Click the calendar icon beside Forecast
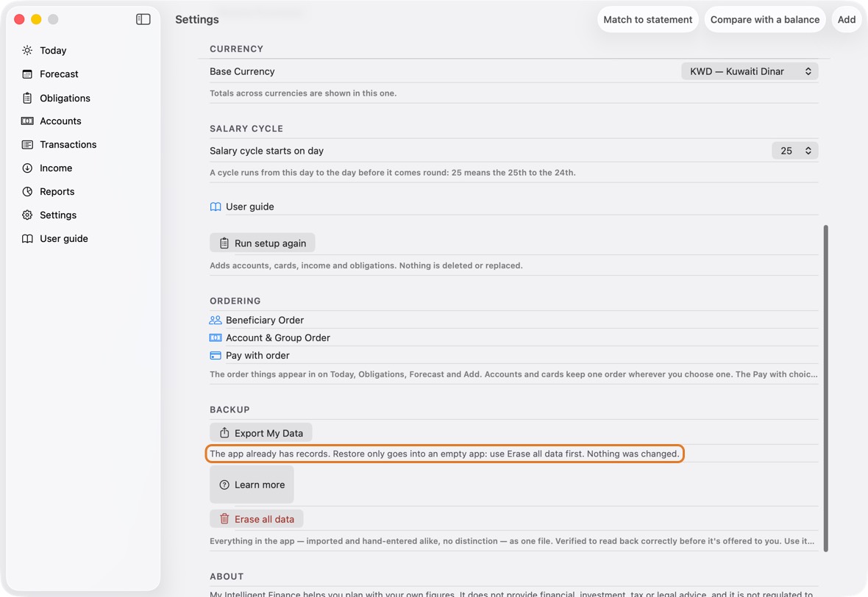Viewport: 868px width, 597px height. pyautogui.click(x=27, y=74)
